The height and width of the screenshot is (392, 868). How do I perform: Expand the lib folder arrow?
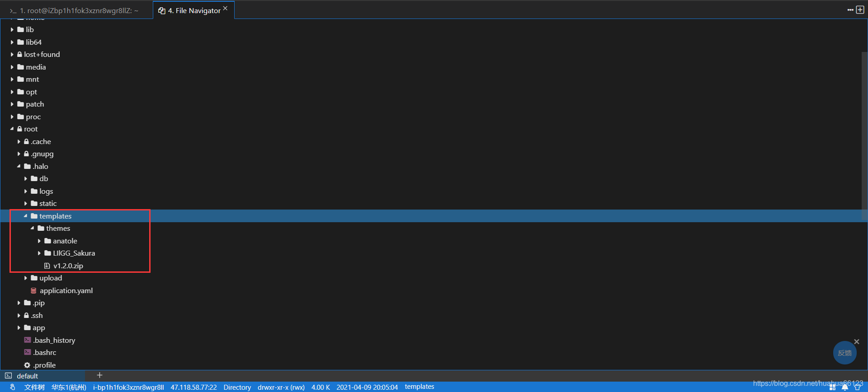(x=12, y=29)
